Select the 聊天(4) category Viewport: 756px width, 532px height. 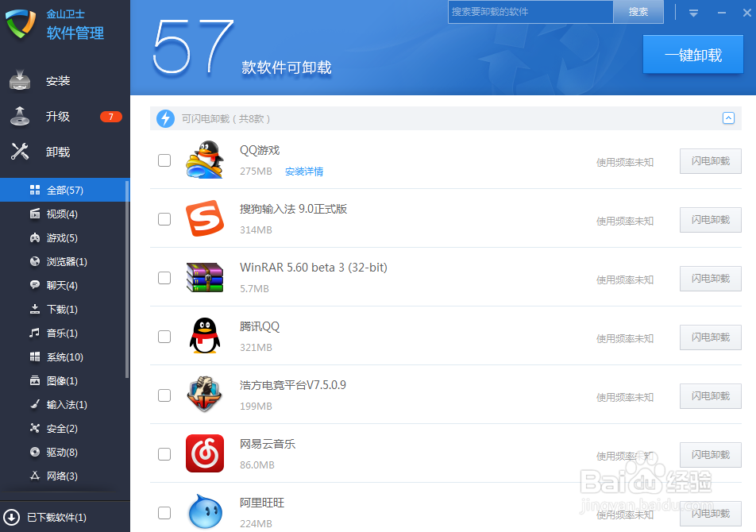point(63,285)
